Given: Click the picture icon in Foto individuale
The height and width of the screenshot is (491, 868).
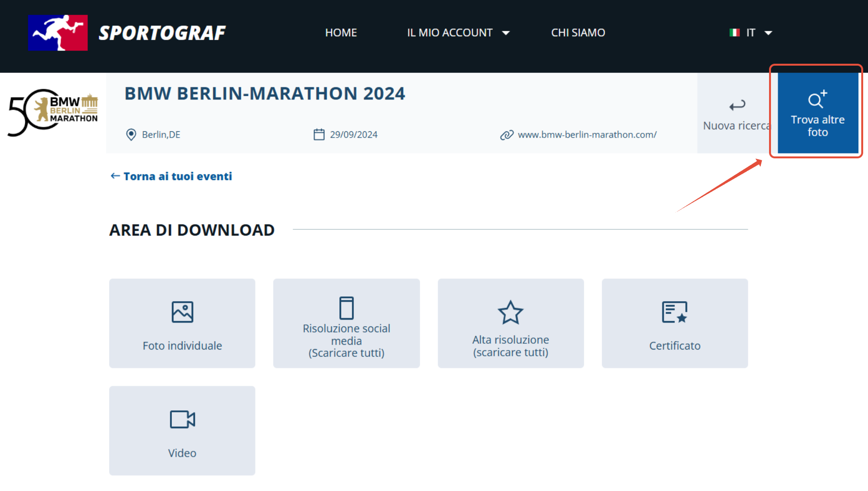Looking at the screenshot, I should (x=182, y=312).
